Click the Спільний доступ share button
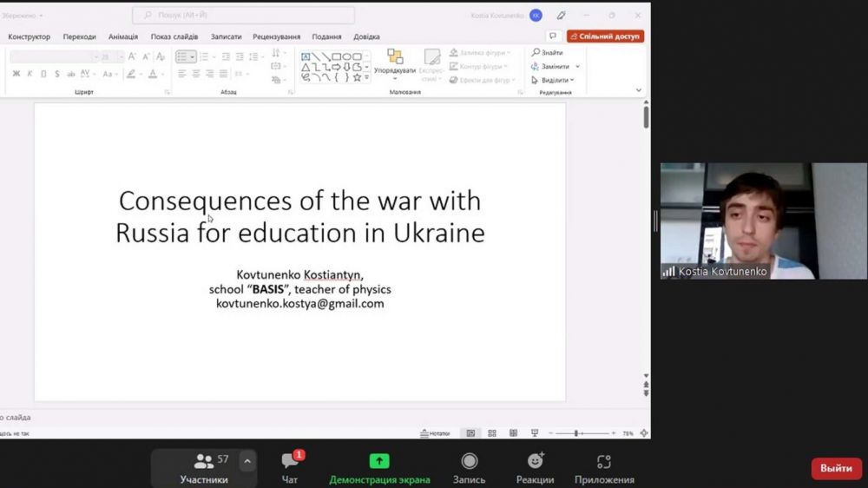Image resolution: width=868 pixels, height=488 pixels. click(x=605, y=36)
